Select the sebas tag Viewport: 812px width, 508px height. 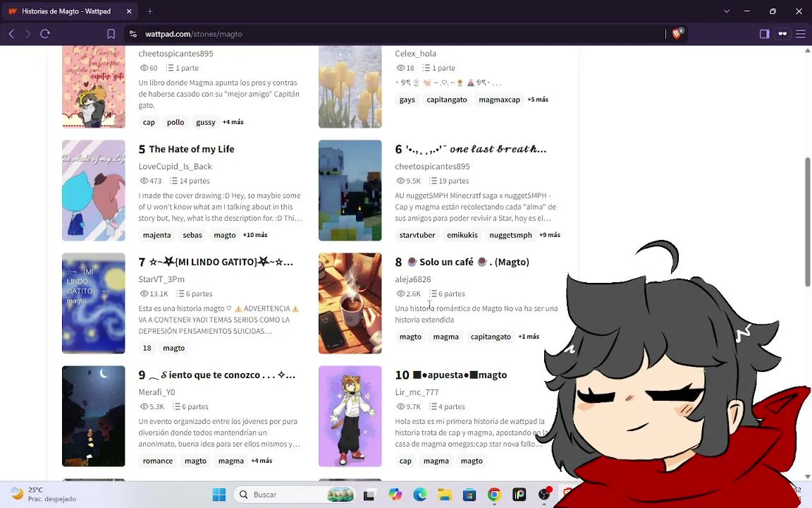click(192, 235)
